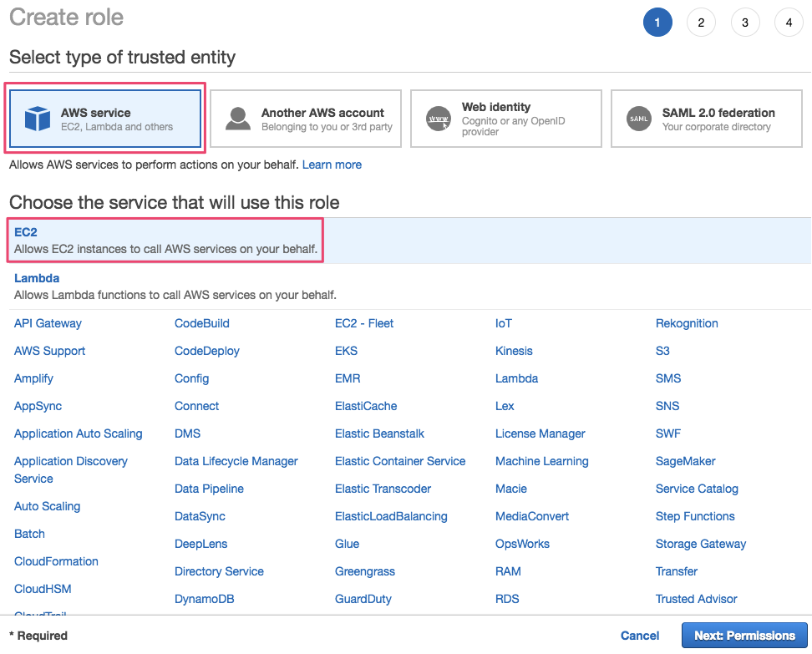Open the CloudFormation service option

coord(56,561)
